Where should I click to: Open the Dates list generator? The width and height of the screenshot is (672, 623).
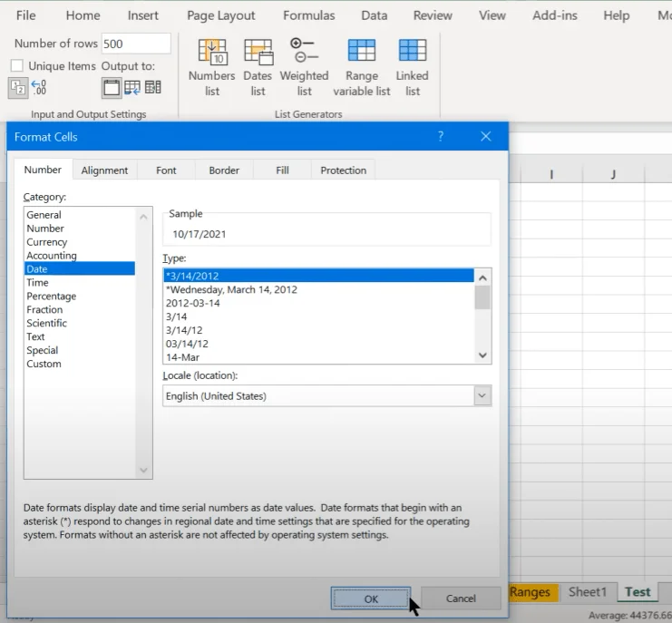[258, 68]
